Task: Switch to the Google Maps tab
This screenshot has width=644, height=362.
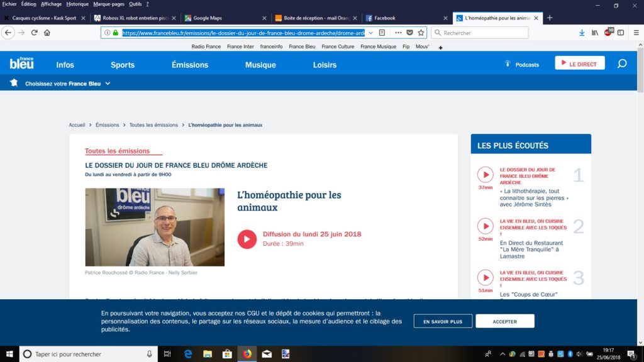Action: [x=225, y=18]
